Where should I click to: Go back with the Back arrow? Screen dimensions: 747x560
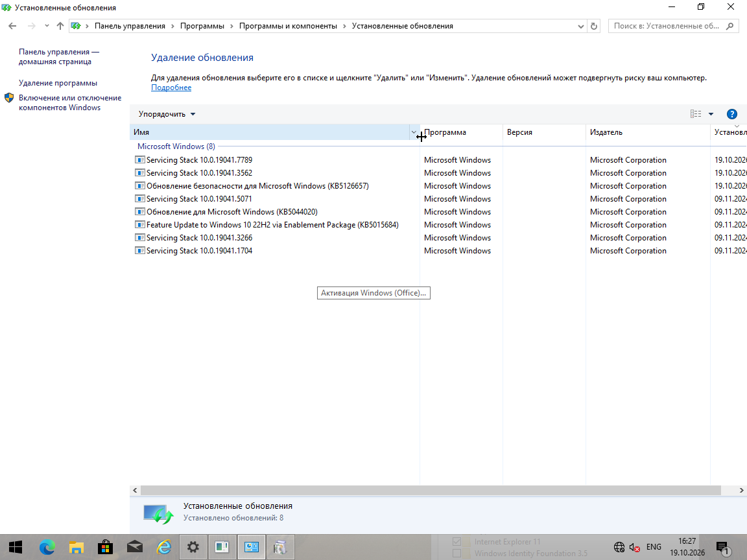tap(12, 26)
